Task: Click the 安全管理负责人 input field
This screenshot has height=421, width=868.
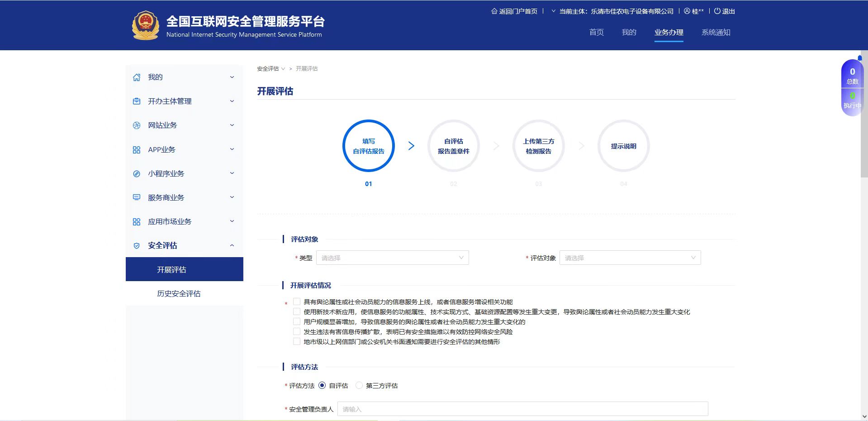Action: [522, 409]
